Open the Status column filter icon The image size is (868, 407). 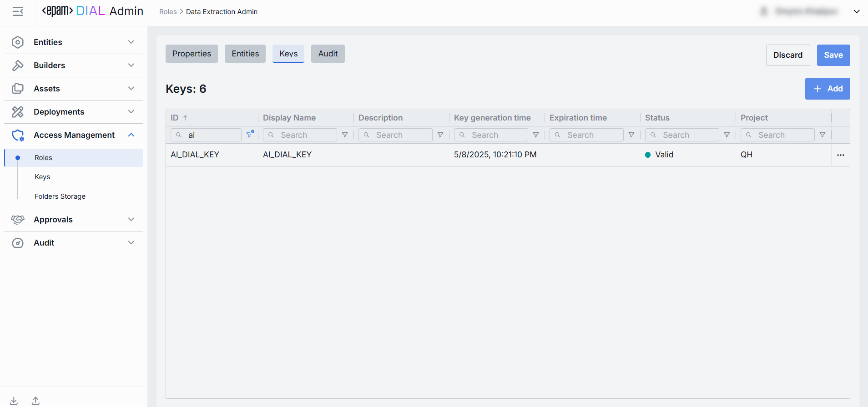[727, 135]
